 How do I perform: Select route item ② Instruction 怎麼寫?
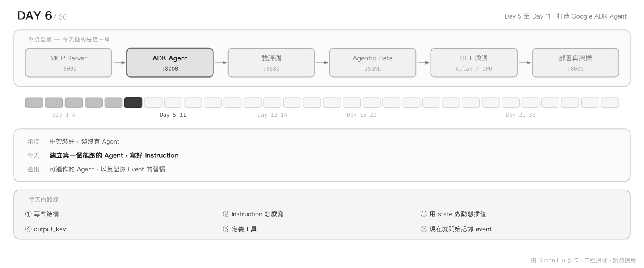253,214
